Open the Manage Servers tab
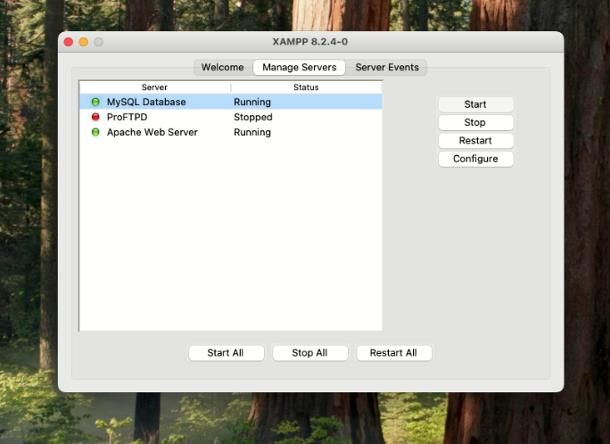The height and width of the screenshot is (444, 610). pos(299,67)
